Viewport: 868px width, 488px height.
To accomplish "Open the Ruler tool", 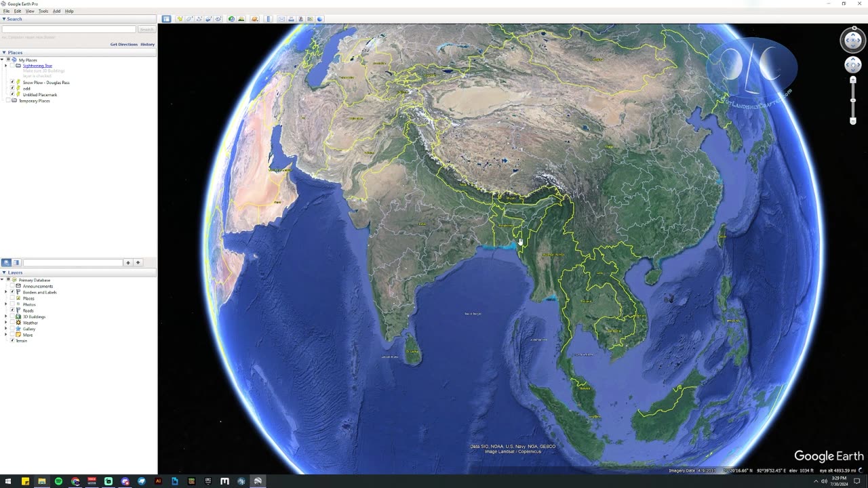I will 269,19.
